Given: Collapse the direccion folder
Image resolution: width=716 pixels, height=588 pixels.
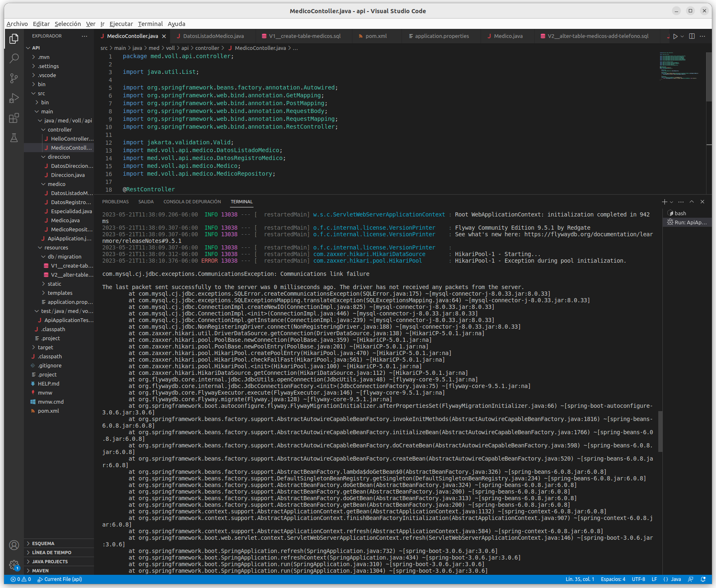Looking at the screenshot, I should click(x=59, y=157).
